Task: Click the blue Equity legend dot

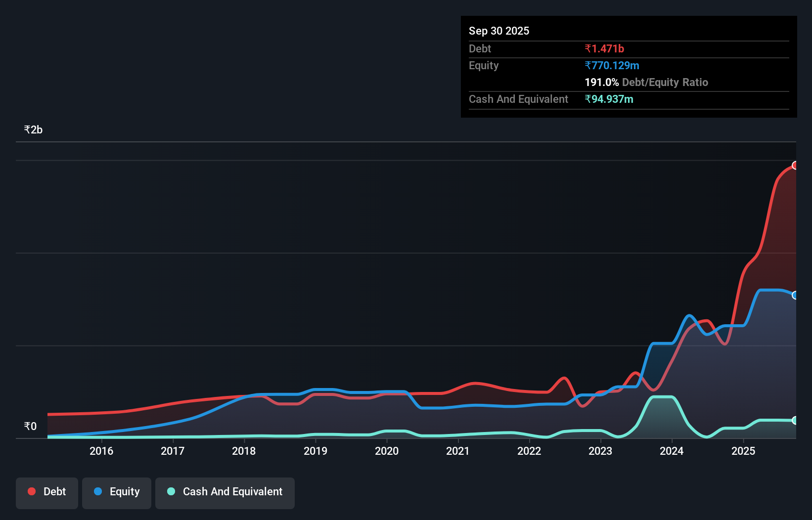Action: 98,491
